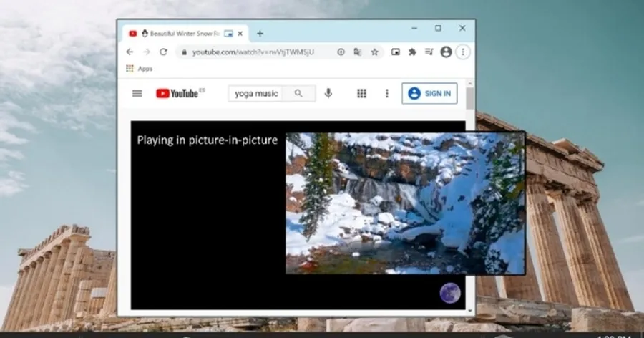Select the Beautiful Winter Snow tab
644x338 pixels.
[x=179, y=33]
